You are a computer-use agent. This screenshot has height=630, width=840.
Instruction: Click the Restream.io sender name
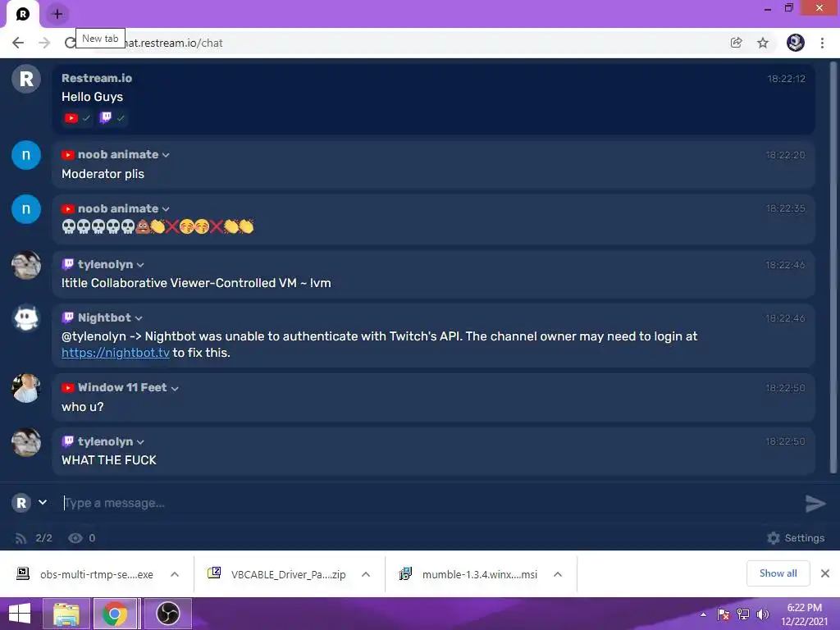97,78
